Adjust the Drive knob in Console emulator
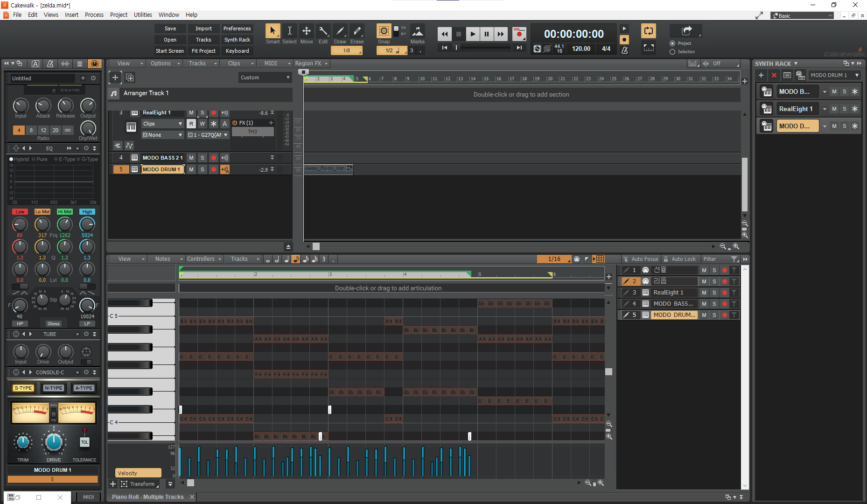This screenshot has height=504, width=867. click(54, 442)
